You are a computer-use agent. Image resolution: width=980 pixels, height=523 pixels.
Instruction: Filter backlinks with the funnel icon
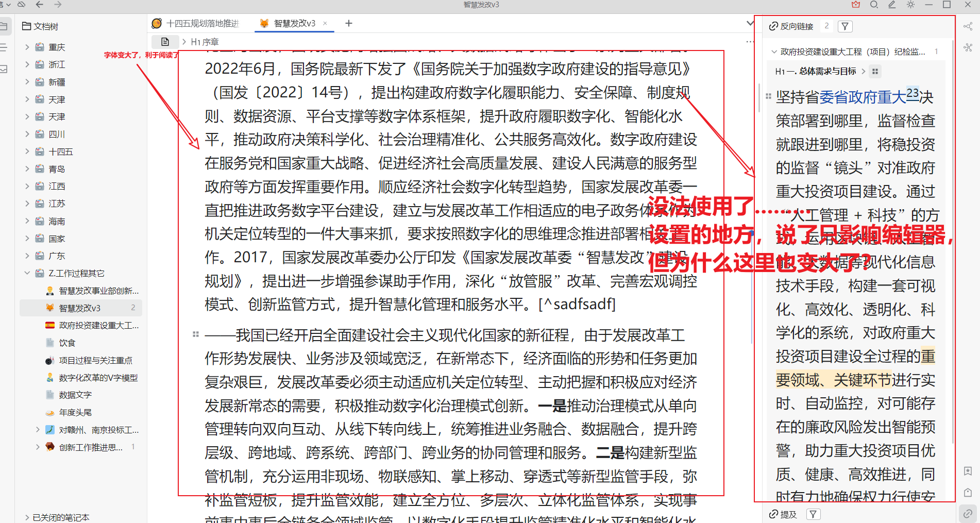(x=845, y=26)
